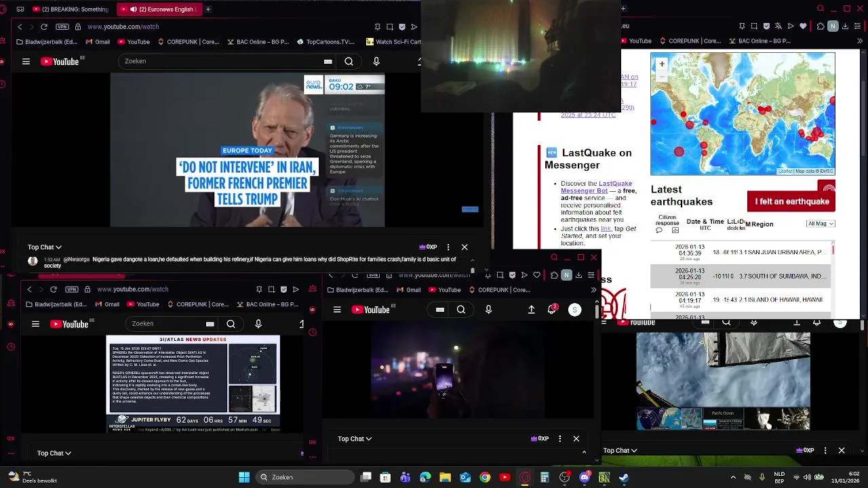Toggle the ad blocker shield in 3I/ATLAS window

click(x=283, y=289)
